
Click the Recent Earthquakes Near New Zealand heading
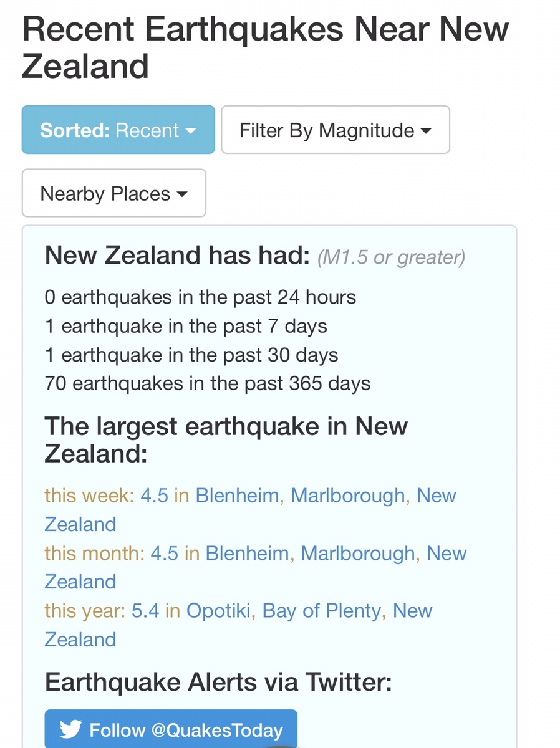click(x=265, y=47)
